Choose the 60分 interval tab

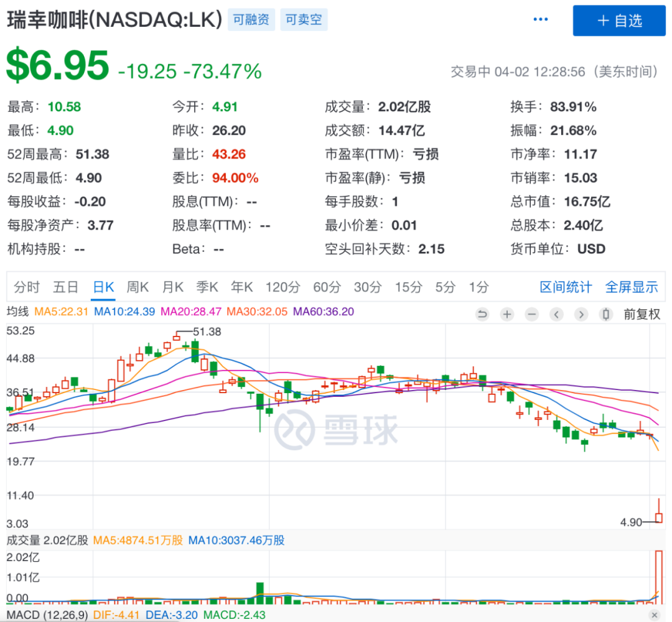[327, 287]
